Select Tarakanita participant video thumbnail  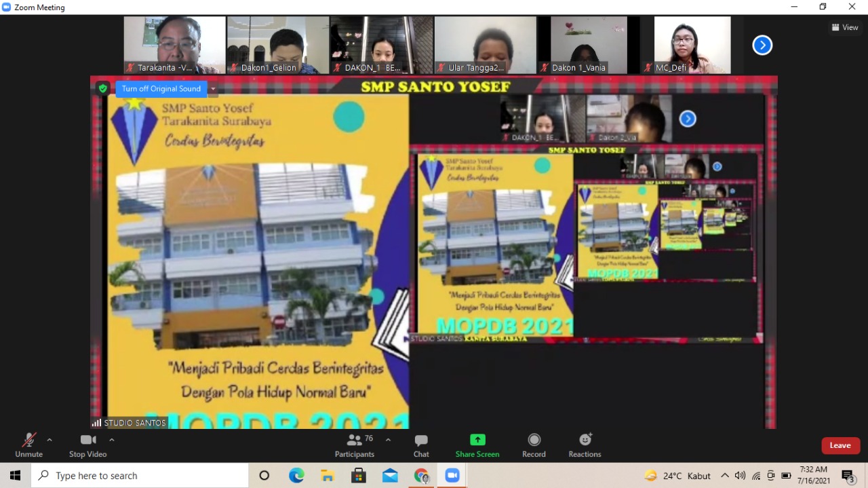click(175, 45)
